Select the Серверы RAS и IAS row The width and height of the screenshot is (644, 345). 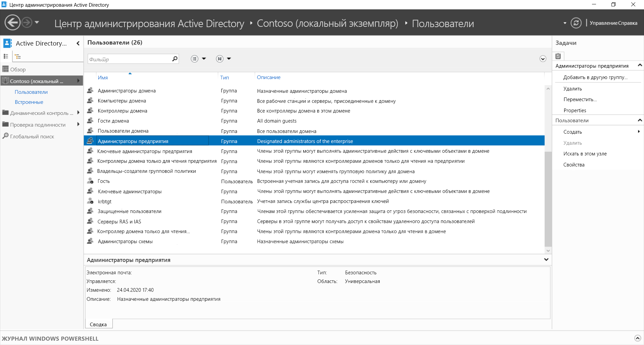coord(314,221)
